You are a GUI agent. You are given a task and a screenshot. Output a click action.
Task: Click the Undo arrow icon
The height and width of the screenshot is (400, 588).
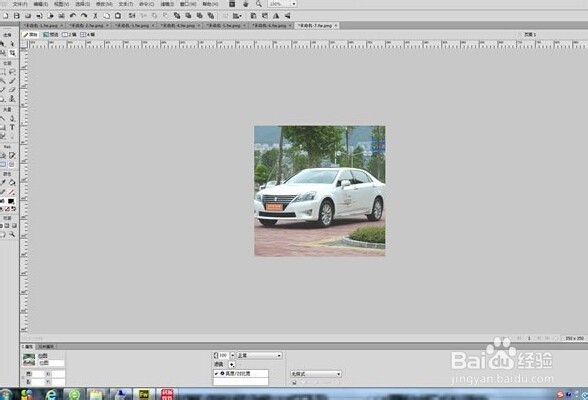73,16
